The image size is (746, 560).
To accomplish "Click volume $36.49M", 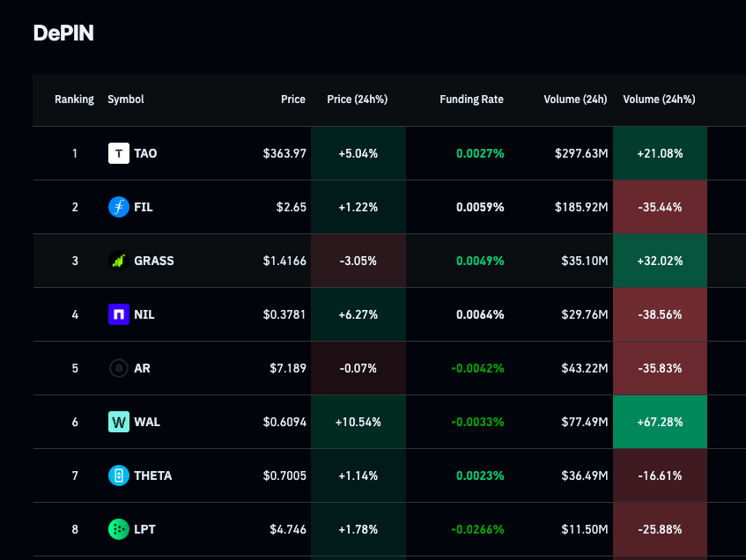I will click(585, 475).
